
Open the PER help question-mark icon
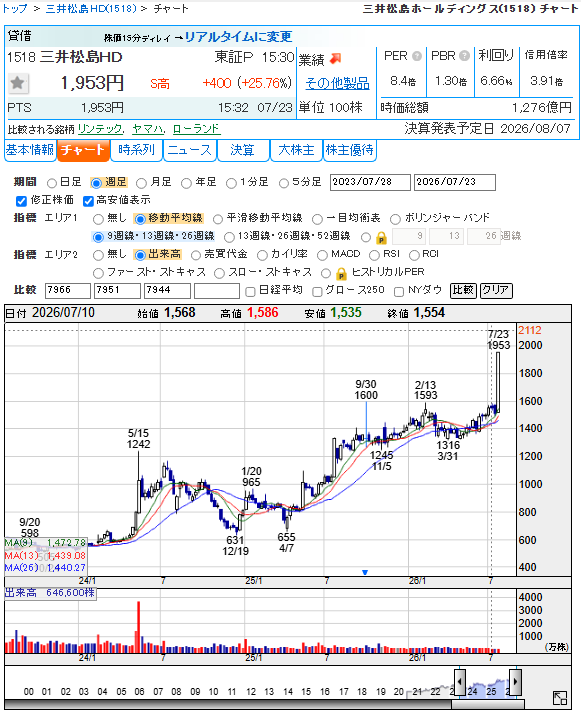coord(417,56)
